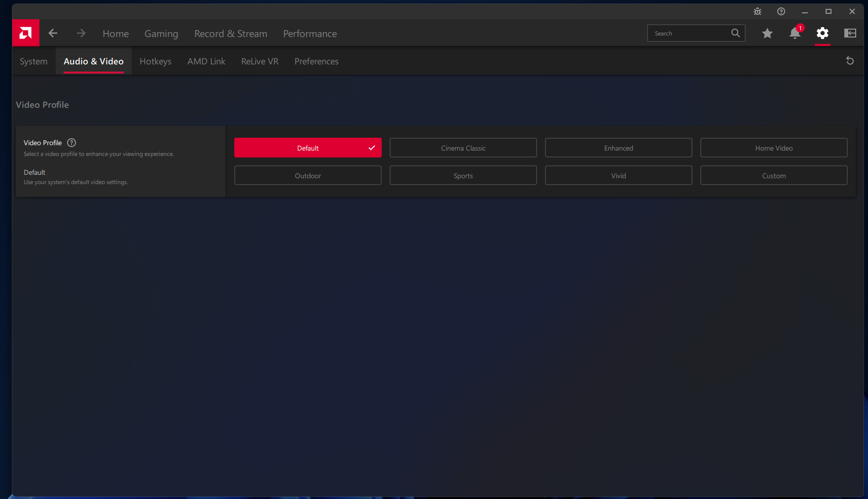868x499 pixels.
Task: Go back with the left arrow
Action: [x=53, y=33]
